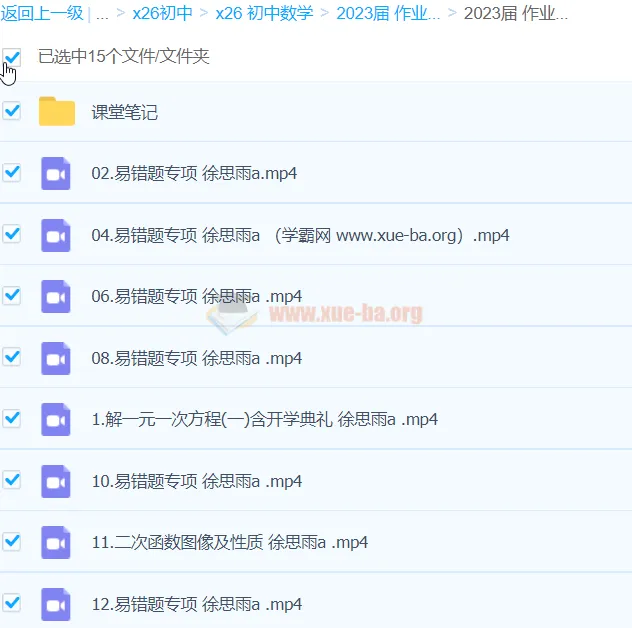
Task: Click video icon for 10.易错题专项 file
Action: click(x=56, y=481)
